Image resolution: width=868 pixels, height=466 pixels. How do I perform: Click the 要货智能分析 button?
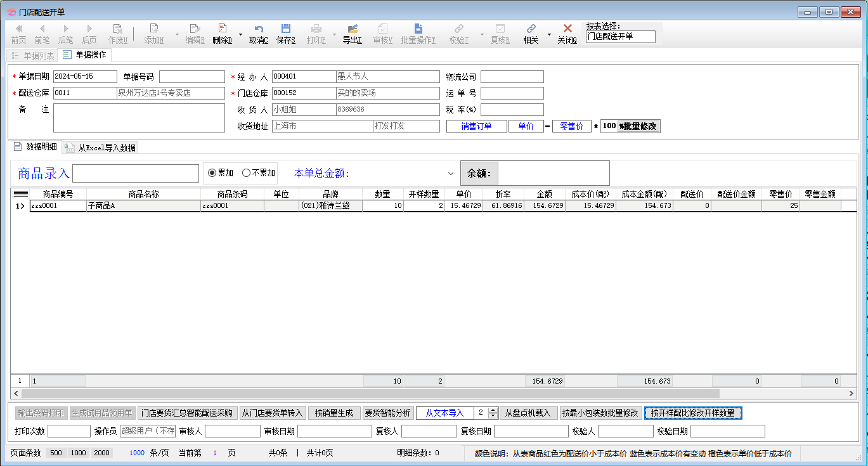(x=388, y=413)
